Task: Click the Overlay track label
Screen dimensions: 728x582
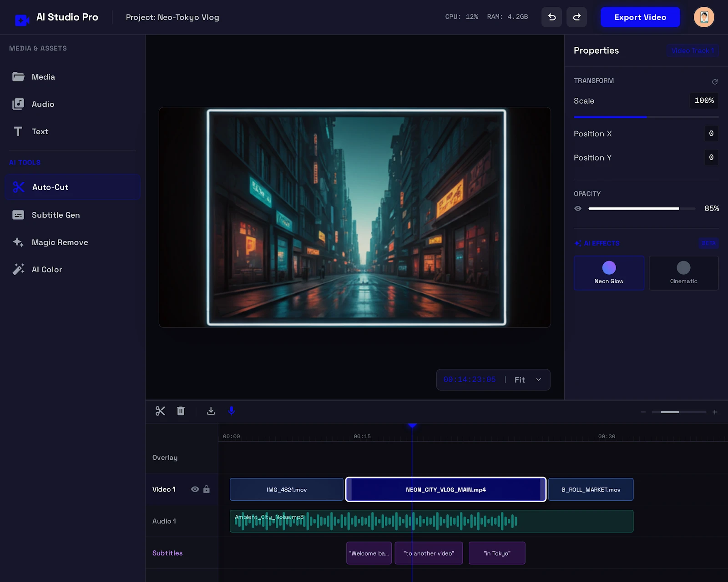Action: (165, 457)
